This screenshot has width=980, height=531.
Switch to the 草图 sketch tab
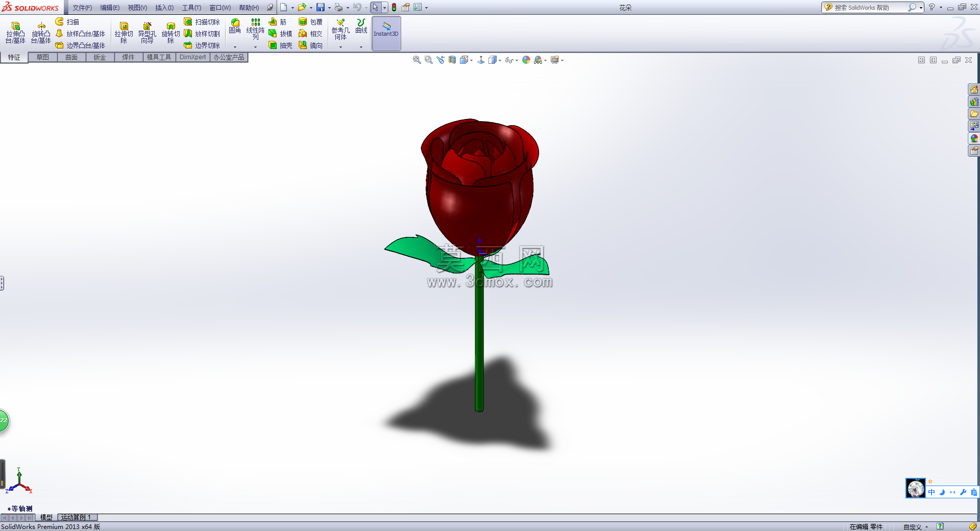coord(43,57)
